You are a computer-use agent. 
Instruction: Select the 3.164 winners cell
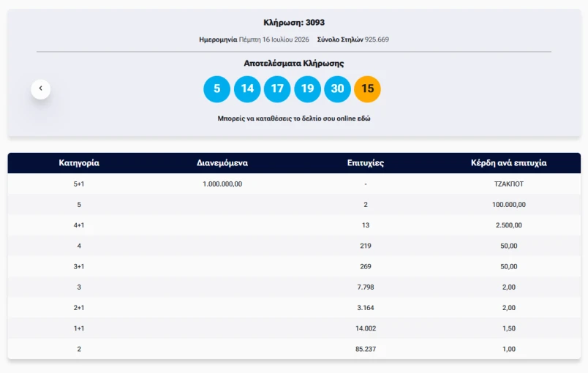366,308
